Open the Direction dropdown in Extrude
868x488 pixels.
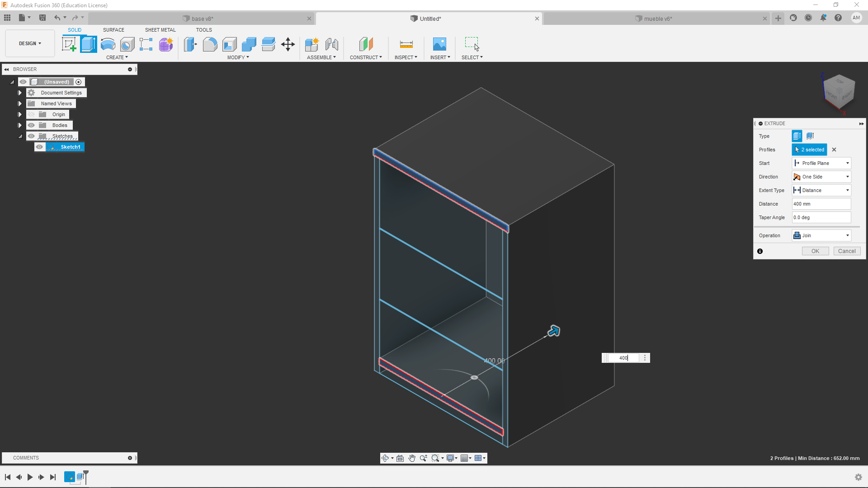[821, 176]
